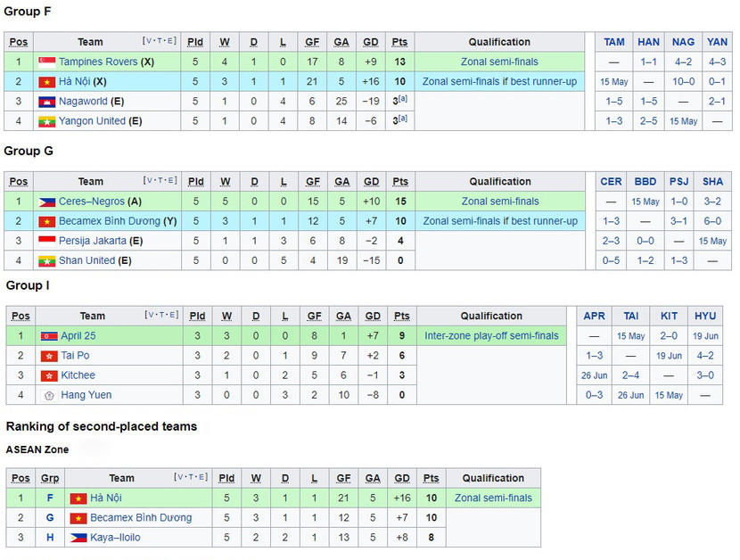Follow the Kitchee team link

coord(78,375)
